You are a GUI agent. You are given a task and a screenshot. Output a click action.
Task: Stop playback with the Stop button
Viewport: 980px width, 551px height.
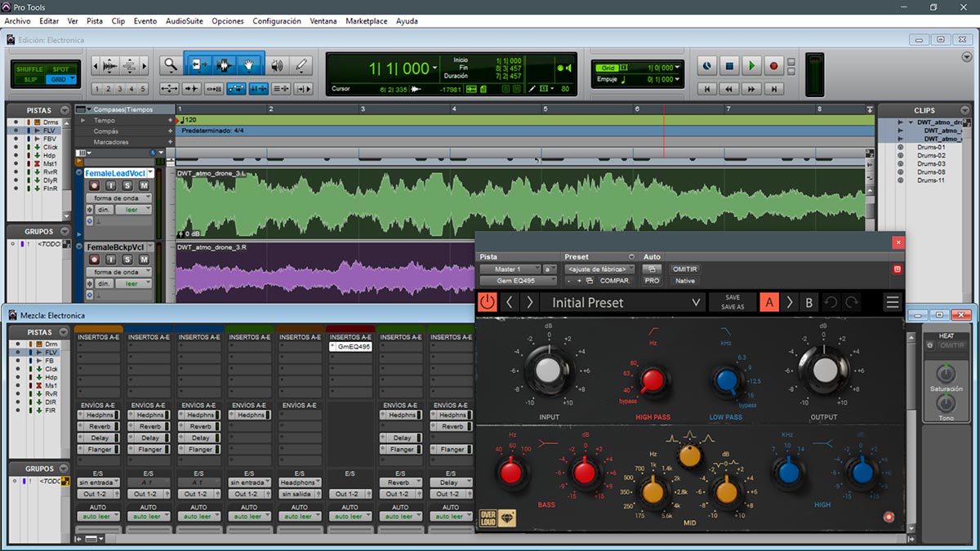click(729, 66)
